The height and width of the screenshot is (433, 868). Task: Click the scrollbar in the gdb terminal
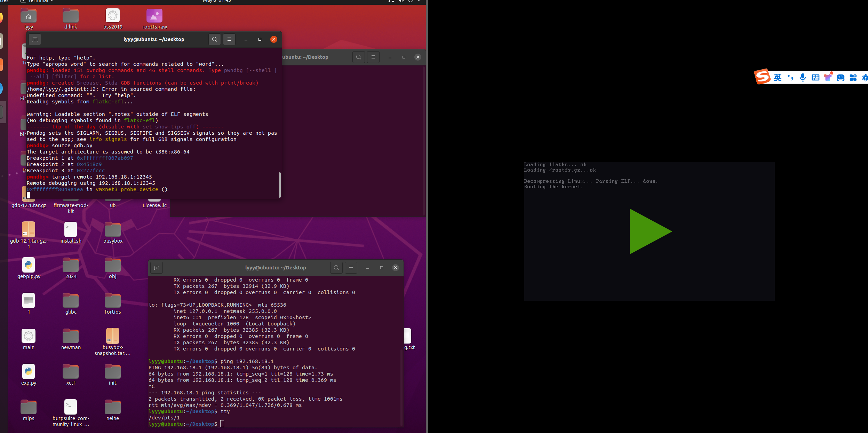279,184
